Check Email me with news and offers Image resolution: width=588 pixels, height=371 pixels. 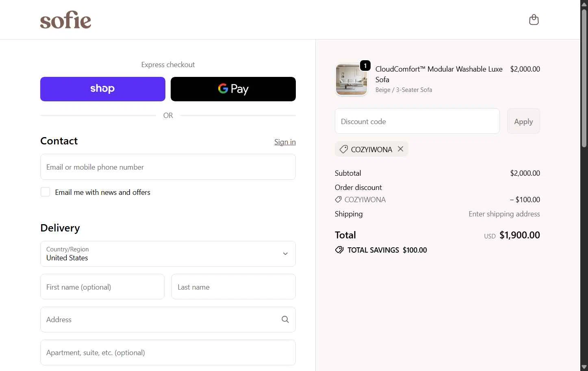click(45, 192)
